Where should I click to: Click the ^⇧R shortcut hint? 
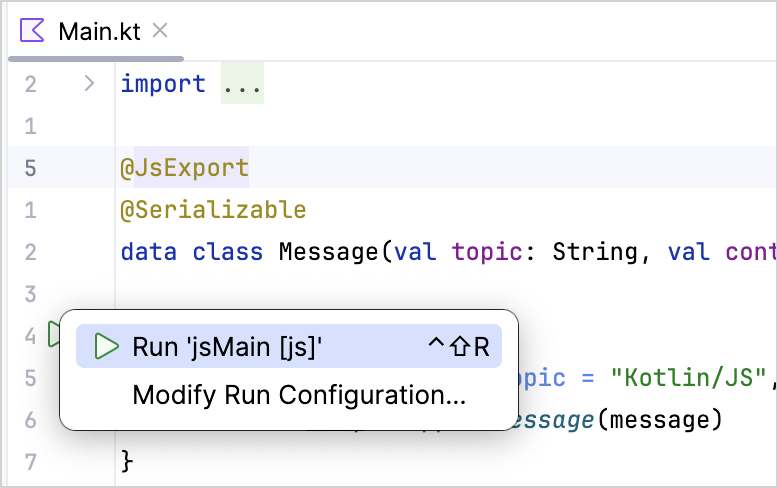(x=459, y=347)
